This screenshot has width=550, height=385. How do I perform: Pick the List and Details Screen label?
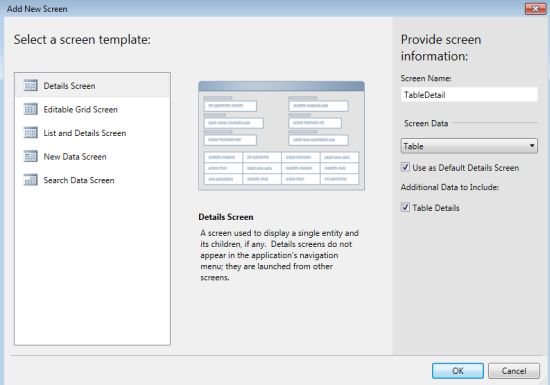click(x=85, y=133)
